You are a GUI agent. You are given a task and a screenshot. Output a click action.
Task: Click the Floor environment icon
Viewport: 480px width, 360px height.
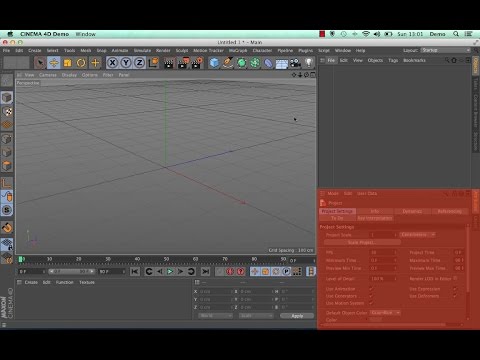click(282, 63)
